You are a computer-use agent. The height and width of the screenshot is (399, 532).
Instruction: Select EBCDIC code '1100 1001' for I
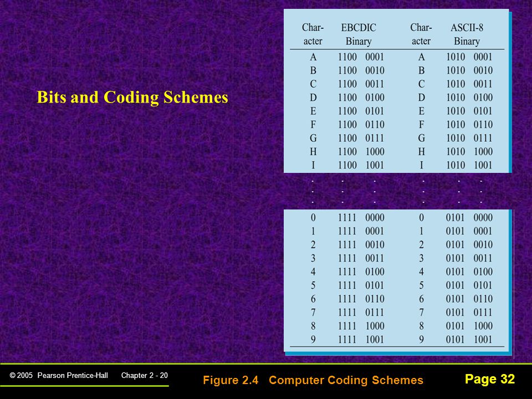pos(361,165)
